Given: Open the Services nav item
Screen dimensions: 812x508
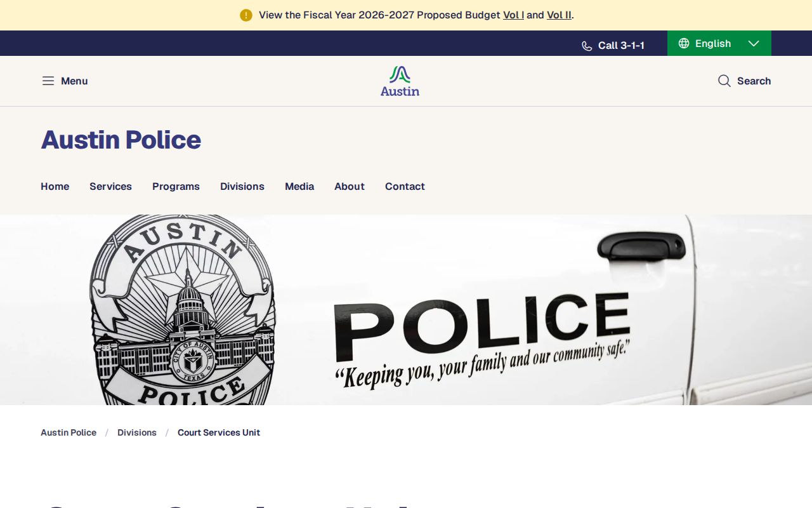Looking at the screenshot, I should 110,186.
